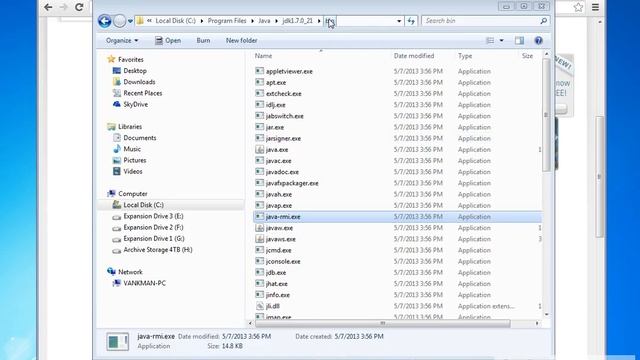Open the browser menu hamburger icon
640x360 pixels.
pyautogui.click(x=596, y=7)
